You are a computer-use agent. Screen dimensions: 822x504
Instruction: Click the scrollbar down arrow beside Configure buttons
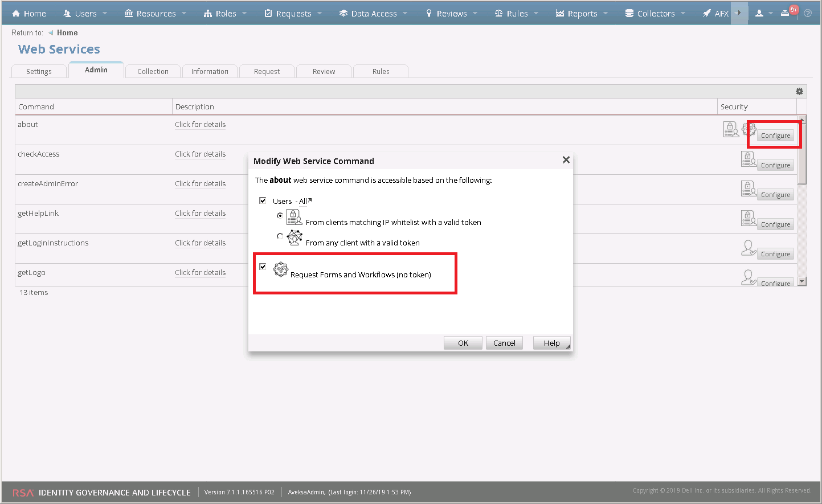pos(801,280)
